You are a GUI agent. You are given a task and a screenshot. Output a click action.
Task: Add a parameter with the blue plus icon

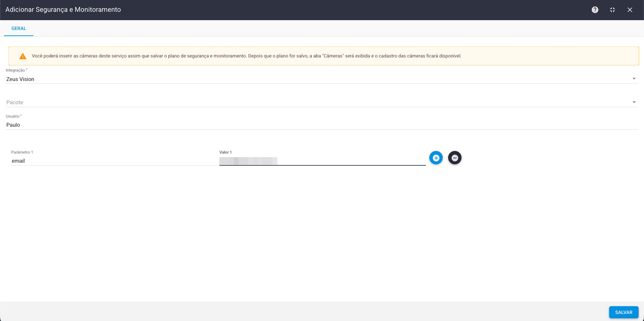(x=436, y=158)
